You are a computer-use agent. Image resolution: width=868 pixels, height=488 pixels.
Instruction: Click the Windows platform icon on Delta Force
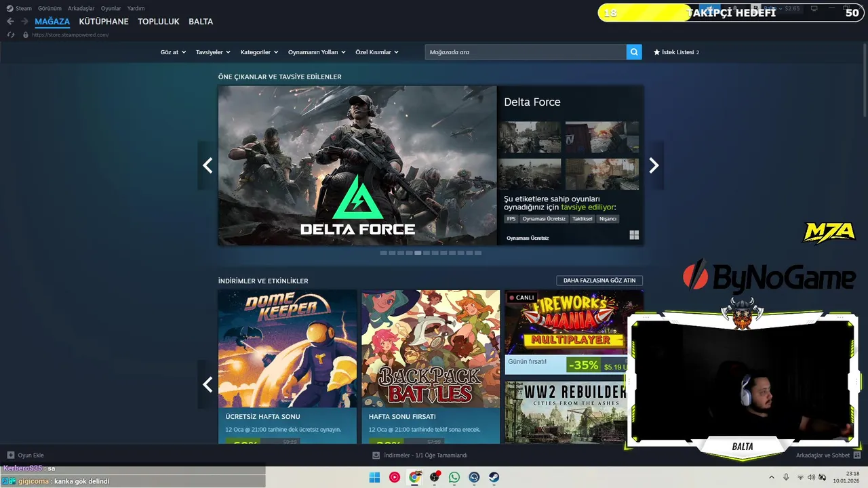click(x=634, y=235)
